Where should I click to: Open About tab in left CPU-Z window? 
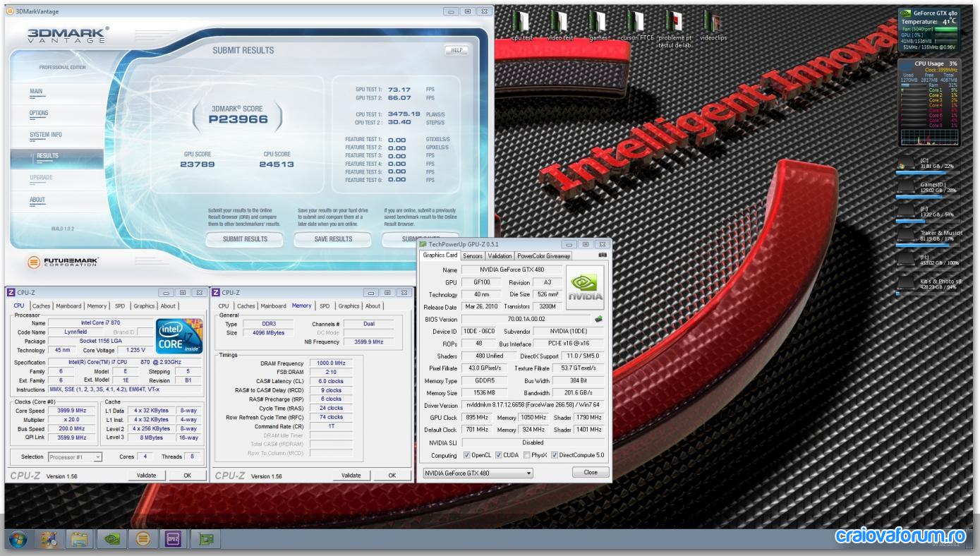tap(168, 306)
